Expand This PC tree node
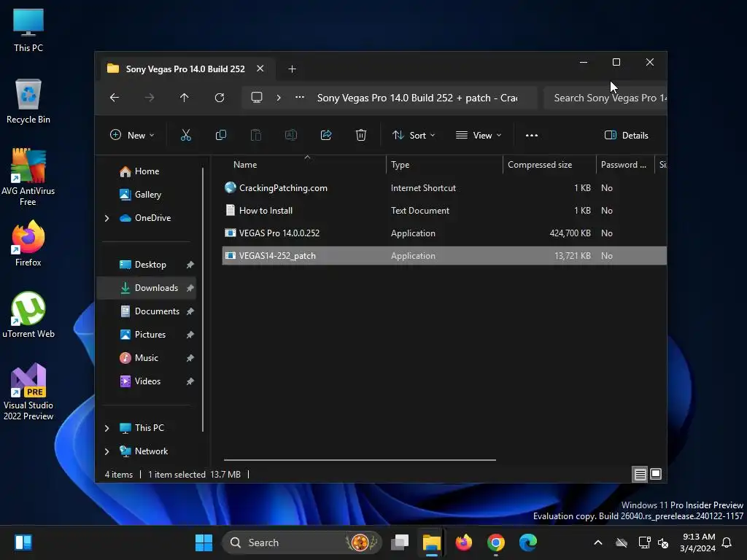 107,428
